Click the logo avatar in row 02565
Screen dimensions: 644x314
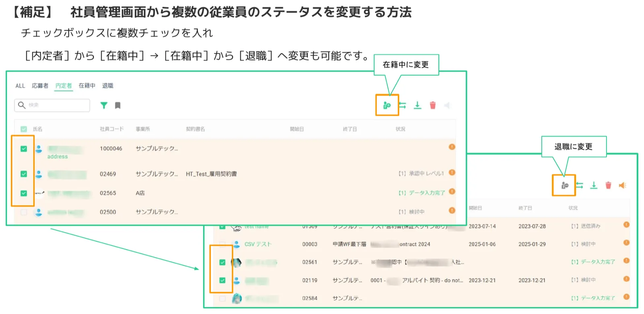pyautogui.click(x=39, y=193)
